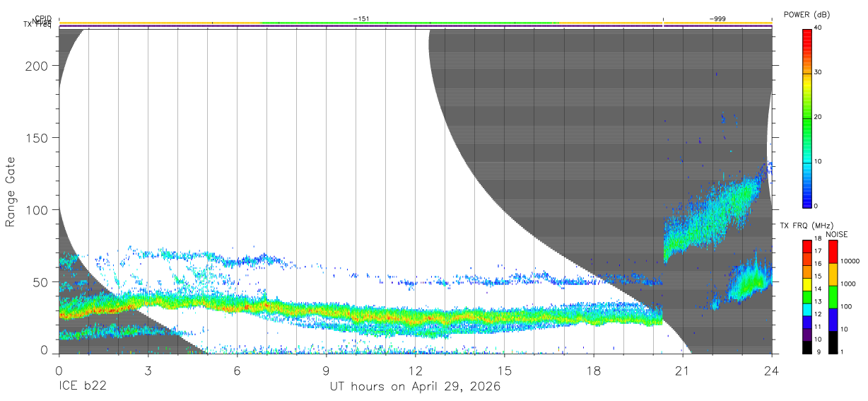The width and height of the screenshot is (868, 401).
Task: Click the 12 hour tick label on time axis
Action: click(x=415, y=371)
